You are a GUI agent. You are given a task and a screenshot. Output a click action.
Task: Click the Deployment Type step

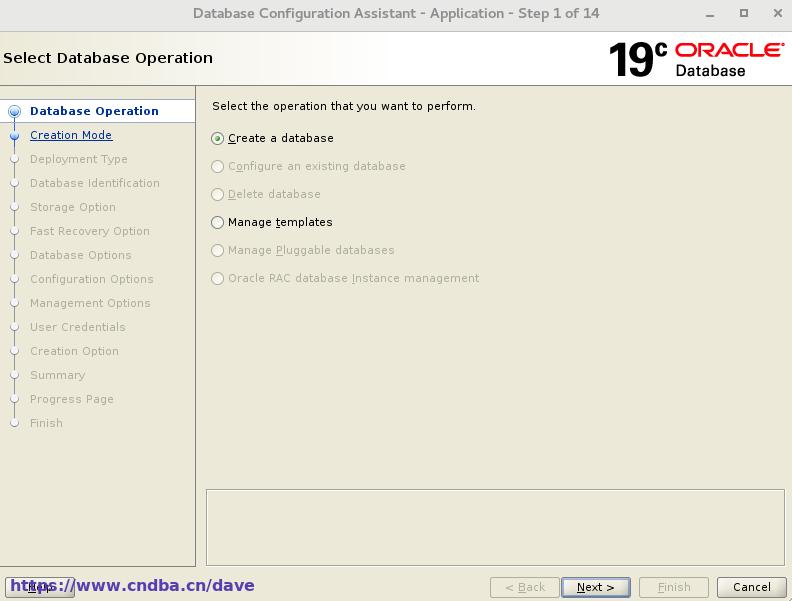78,159
